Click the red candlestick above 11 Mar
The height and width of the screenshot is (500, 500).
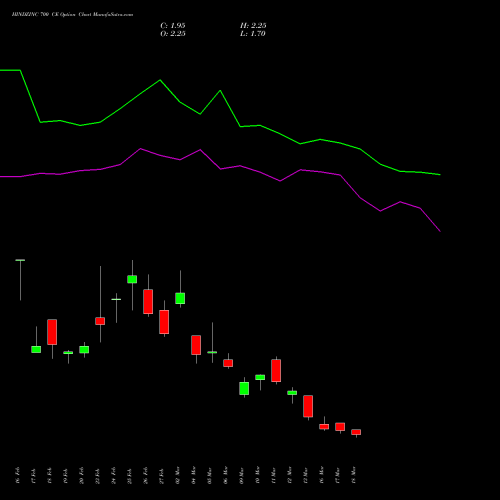[276, 370]
